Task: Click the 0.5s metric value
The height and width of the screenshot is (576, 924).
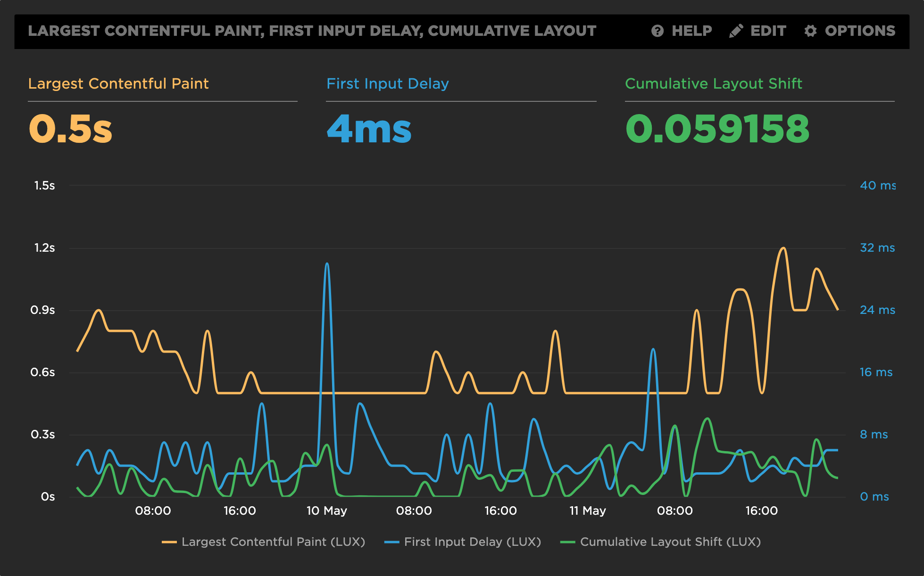Action: pos(71,129)
